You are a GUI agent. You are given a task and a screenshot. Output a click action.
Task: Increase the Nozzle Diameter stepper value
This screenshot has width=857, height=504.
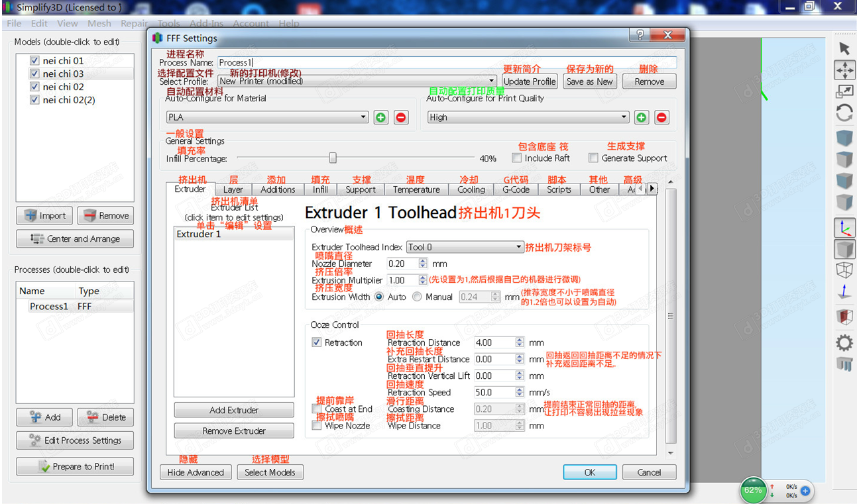[x=423, y=261]
